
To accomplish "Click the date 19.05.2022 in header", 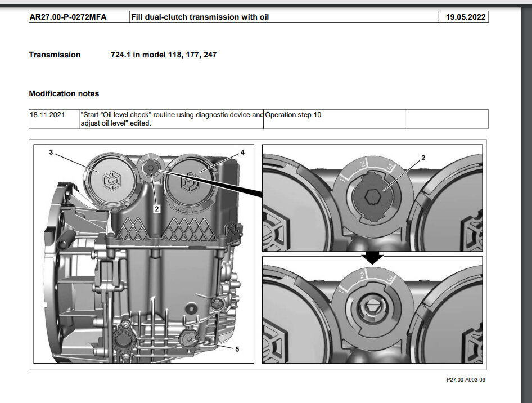I will point(466,17).
